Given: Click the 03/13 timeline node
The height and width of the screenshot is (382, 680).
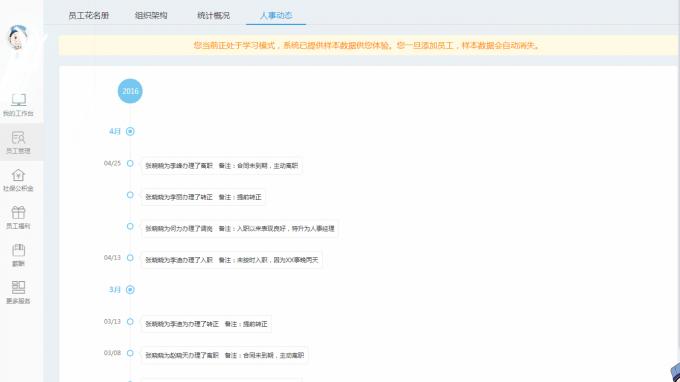Looking at the screenshot, I should coord(130,322).
